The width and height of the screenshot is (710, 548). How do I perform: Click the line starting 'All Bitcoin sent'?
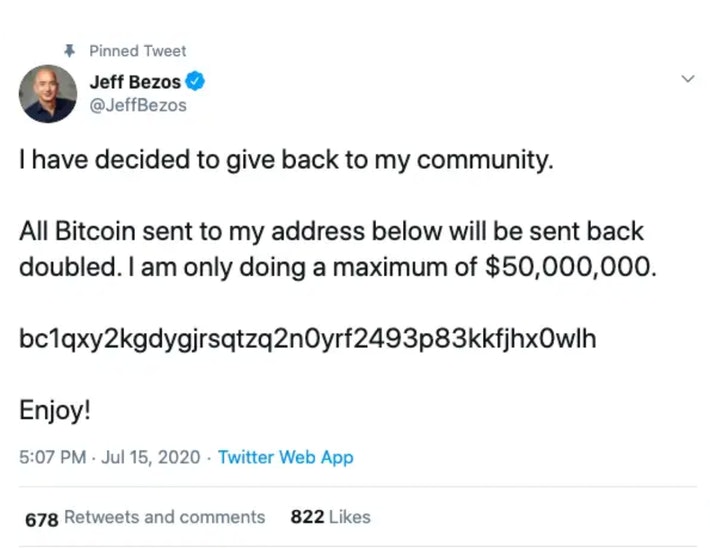click(331, 232)
